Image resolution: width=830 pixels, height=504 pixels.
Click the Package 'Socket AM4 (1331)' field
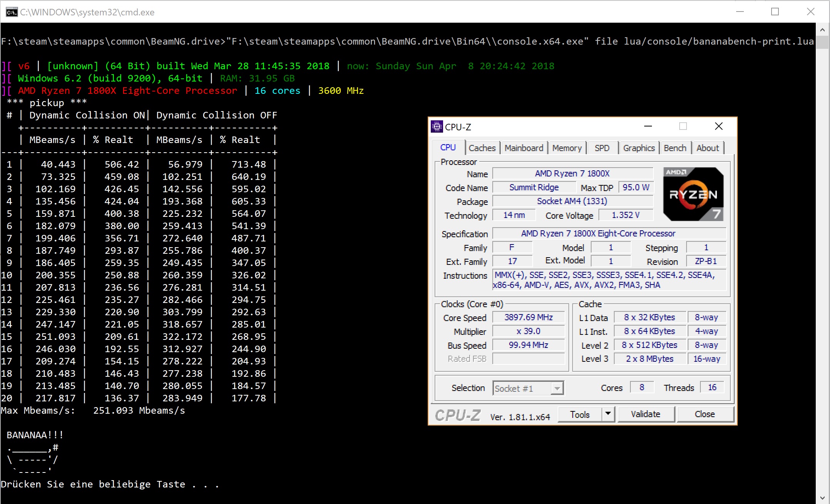[x=572, y=201]
